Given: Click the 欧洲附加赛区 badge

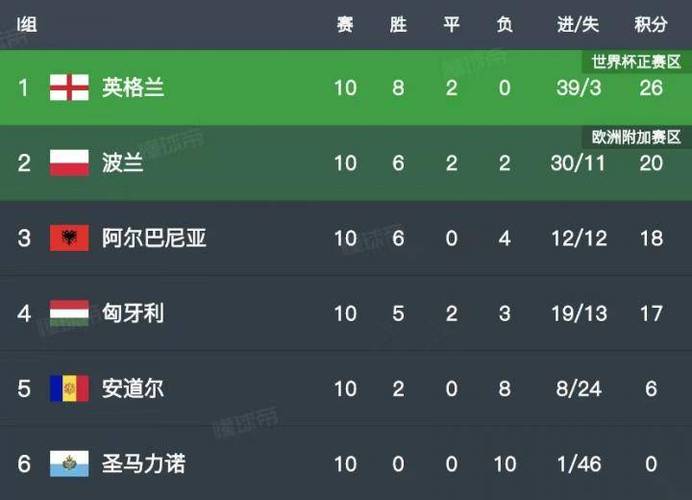Looking at the screenshot, I should click(636, 137).
